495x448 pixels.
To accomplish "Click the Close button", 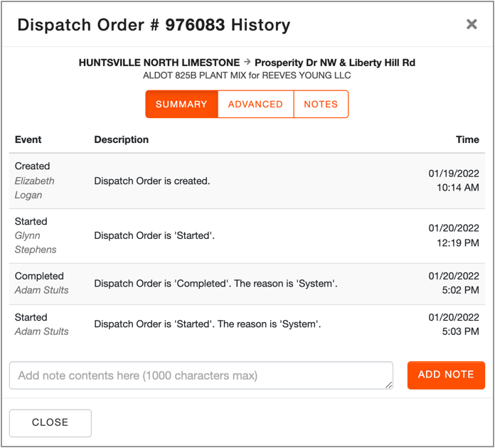I will pos(50,422).
